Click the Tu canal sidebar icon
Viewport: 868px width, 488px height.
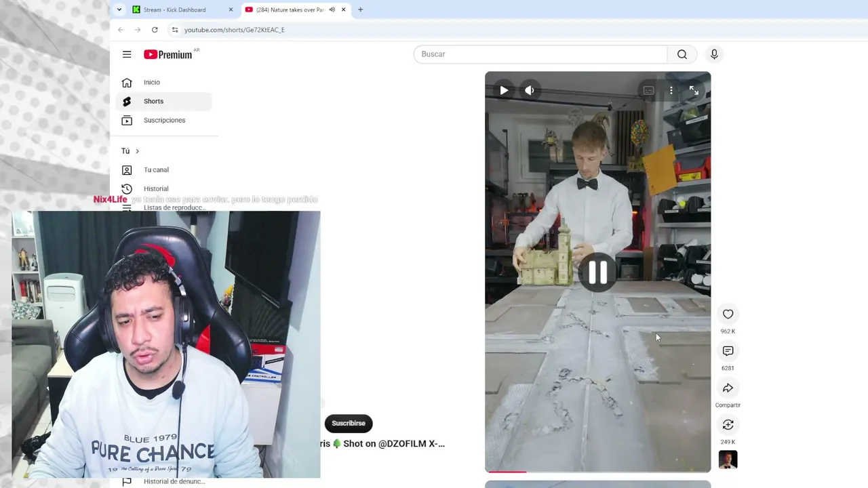tap(127, 170)
